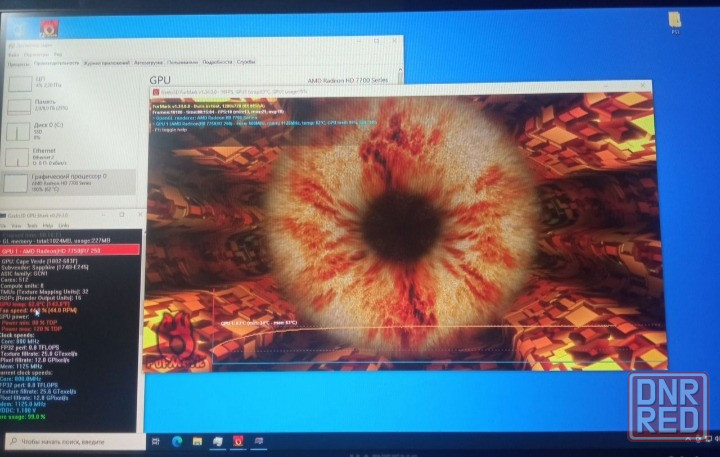The image size is (720, 457).
Task: Switch to the Производительность tab
Action: (56, 63)
